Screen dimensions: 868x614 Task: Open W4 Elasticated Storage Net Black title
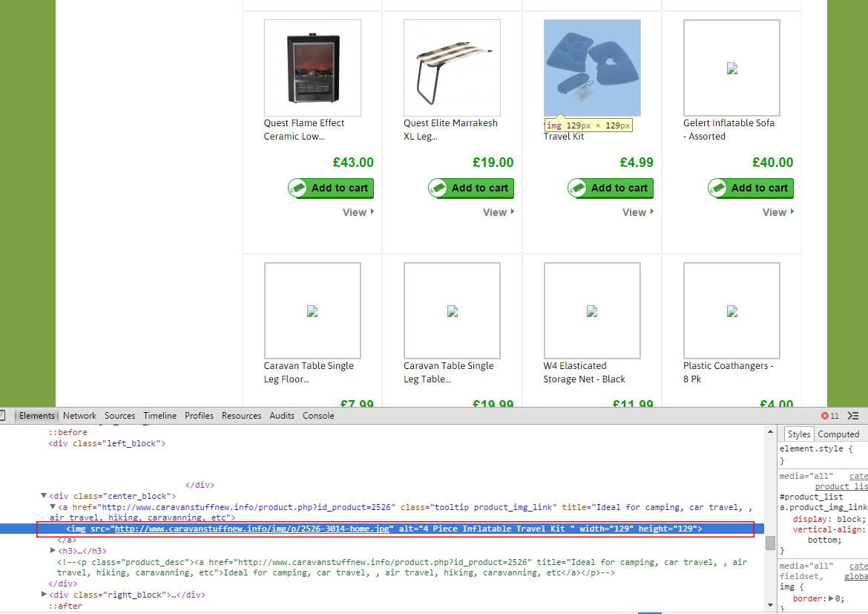[584, 373]
